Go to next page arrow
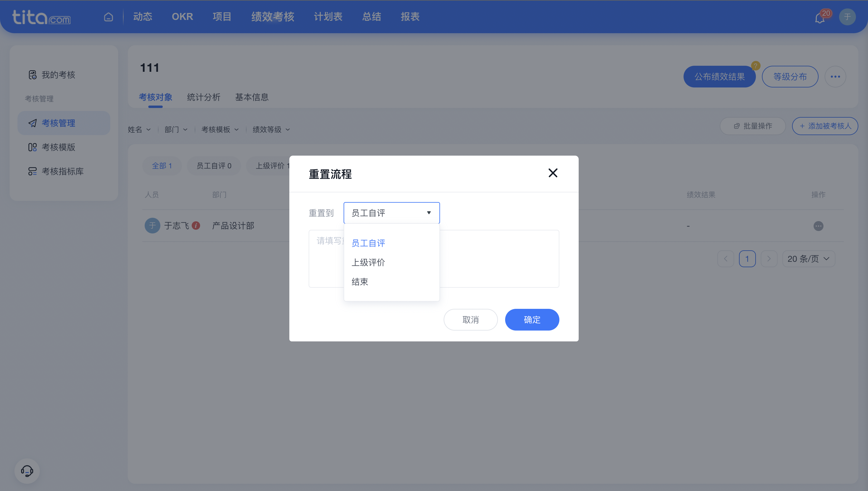Image resolution: width=868 pixels, height=491 pixels. point(769,259)
